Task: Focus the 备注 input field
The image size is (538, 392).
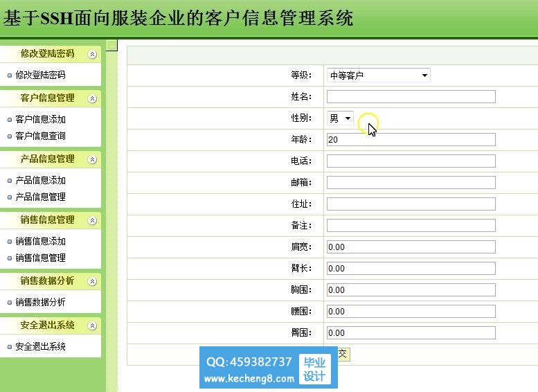Action: tap(411, 226)
